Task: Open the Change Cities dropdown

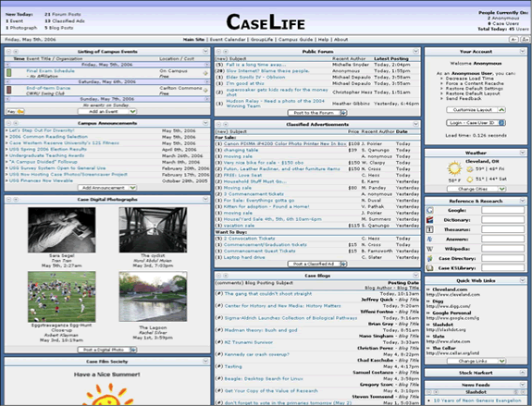Action: pos(476,189)
